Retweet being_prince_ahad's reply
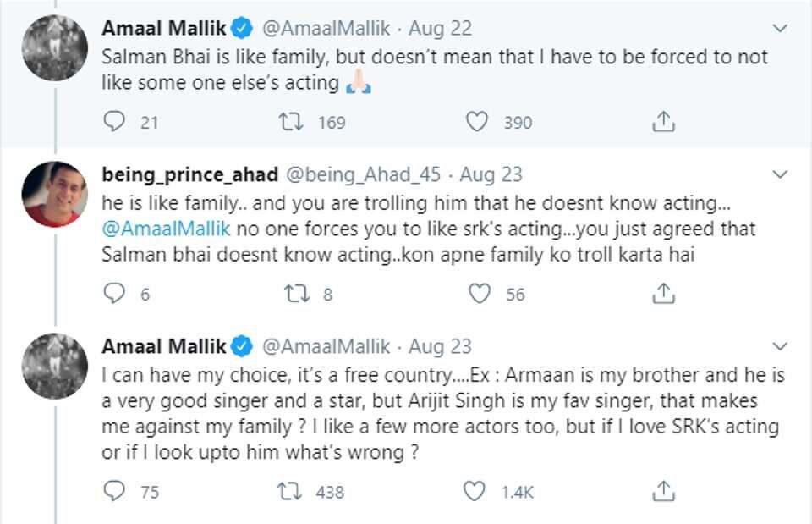The height and width of the screenshot is (524, 812). coord(294,294)
